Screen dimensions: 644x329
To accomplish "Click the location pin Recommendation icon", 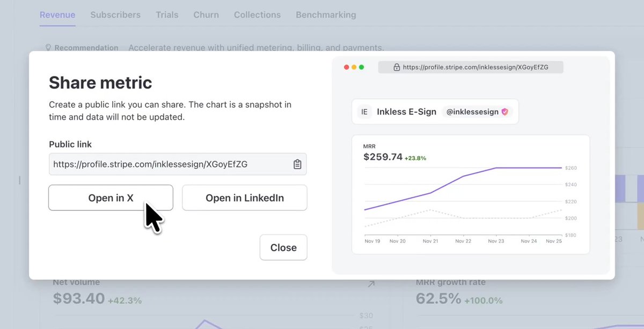I will coord(48,48).
